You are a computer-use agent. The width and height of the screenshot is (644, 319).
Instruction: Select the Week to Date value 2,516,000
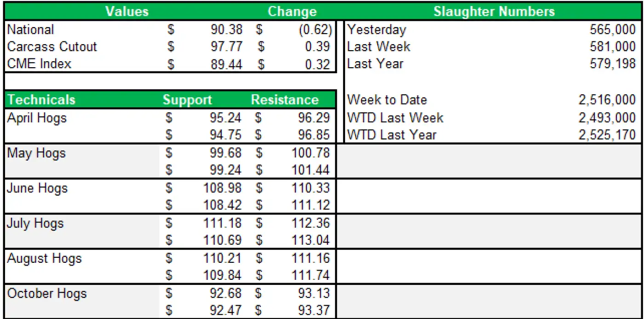pos(607,100)
